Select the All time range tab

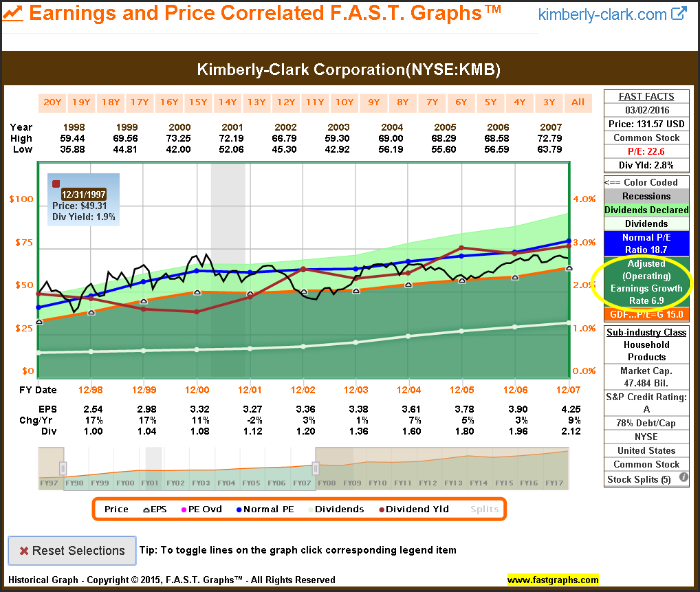578,102
